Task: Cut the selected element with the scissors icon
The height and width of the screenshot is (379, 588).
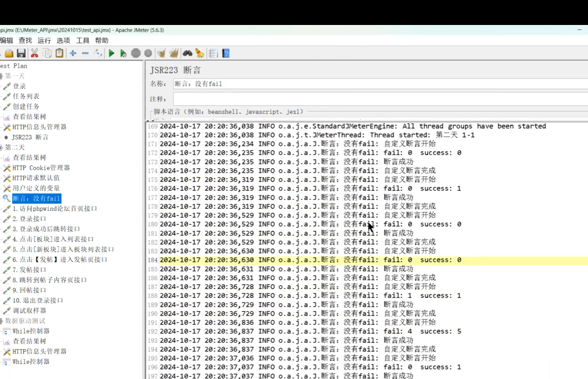Action: point(34,53)
